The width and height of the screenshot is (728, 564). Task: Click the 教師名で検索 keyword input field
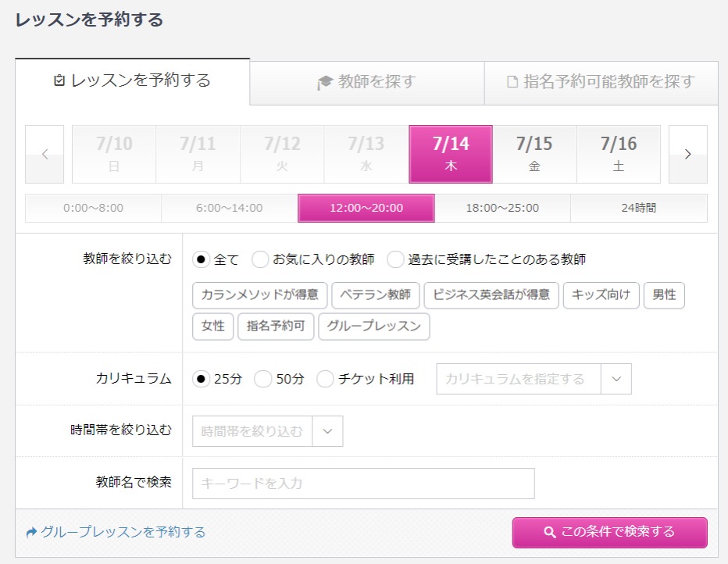tap(363, 484)
